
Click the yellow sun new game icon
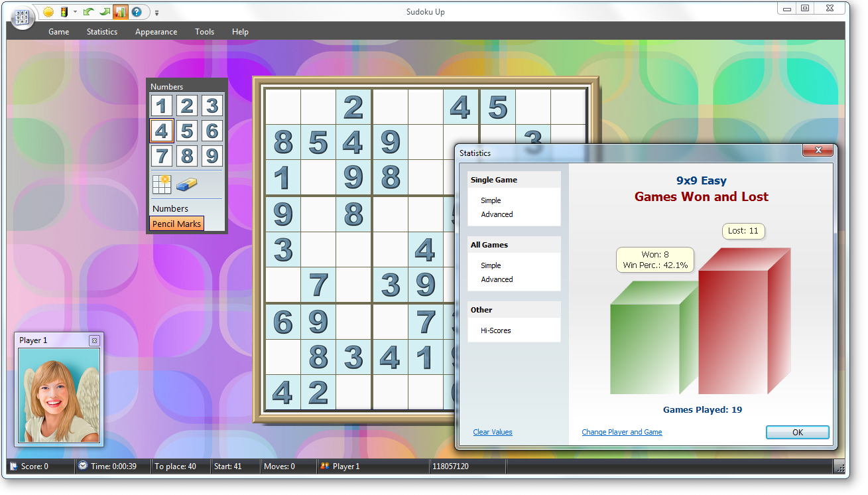[48, 12]
